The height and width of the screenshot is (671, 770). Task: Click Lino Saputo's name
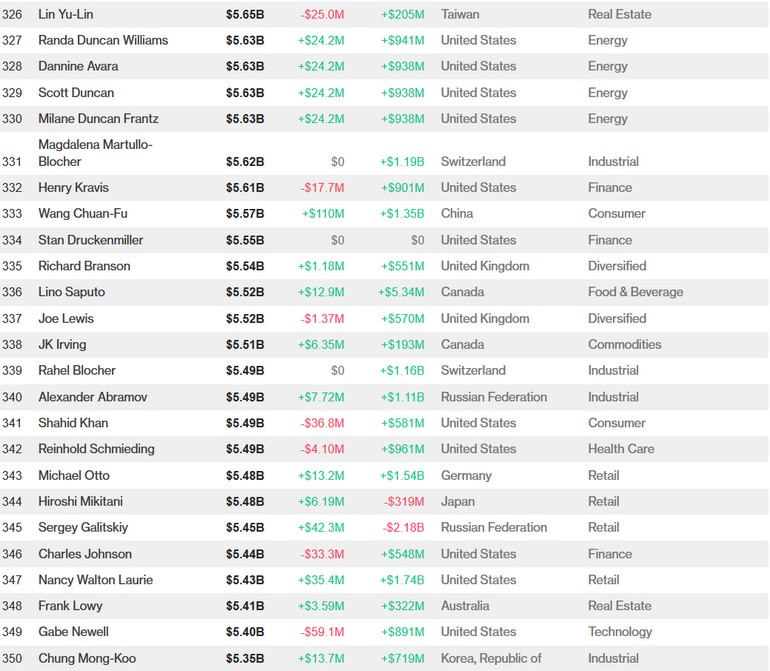pos(71,292)
